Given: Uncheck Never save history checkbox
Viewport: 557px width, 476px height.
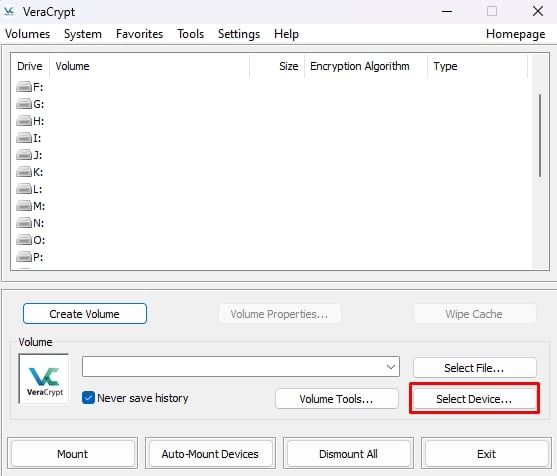Looking at the screenshot, I should pos(88,398).
